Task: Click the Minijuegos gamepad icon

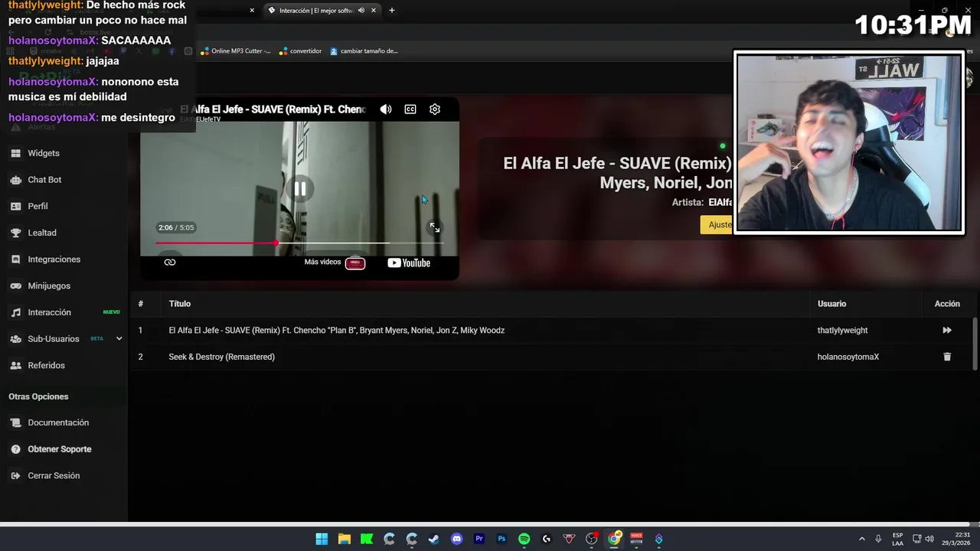Action: point(15,286)
